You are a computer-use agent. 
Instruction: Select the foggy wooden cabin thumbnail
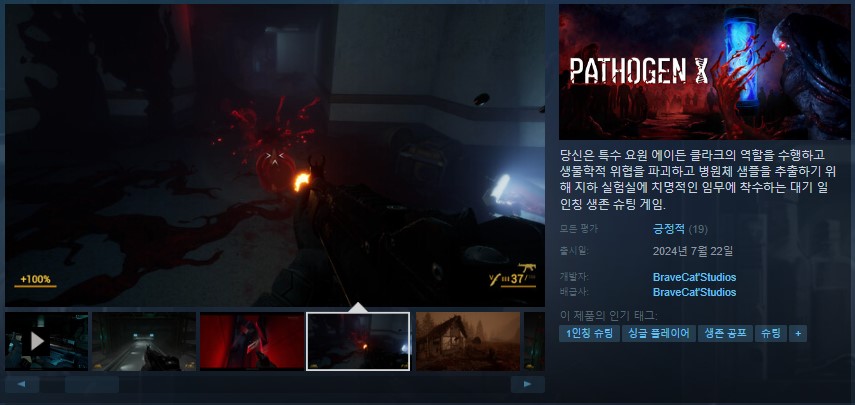click(x=468, y=341)
